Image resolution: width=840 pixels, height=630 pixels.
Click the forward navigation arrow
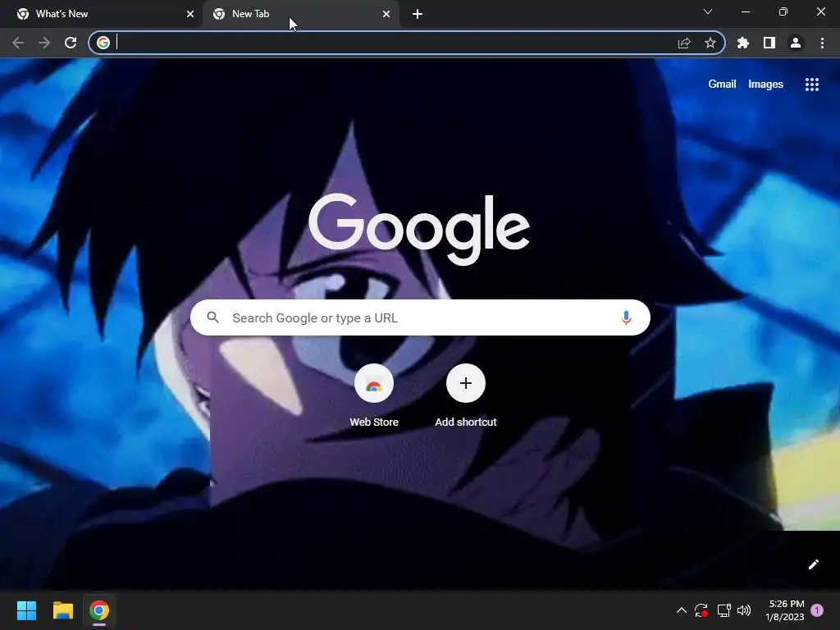coord(44,43)
